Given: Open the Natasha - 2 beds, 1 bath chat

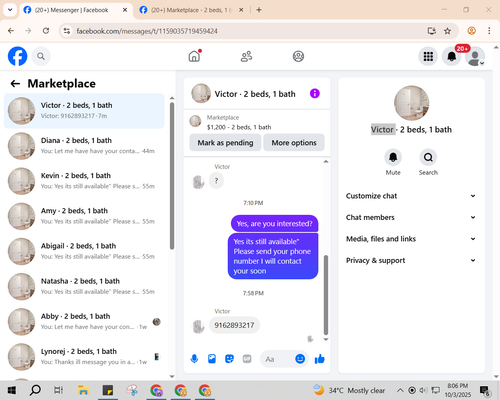Looking at the screenshot, I should pyautogui.click(x=84, y=286).
